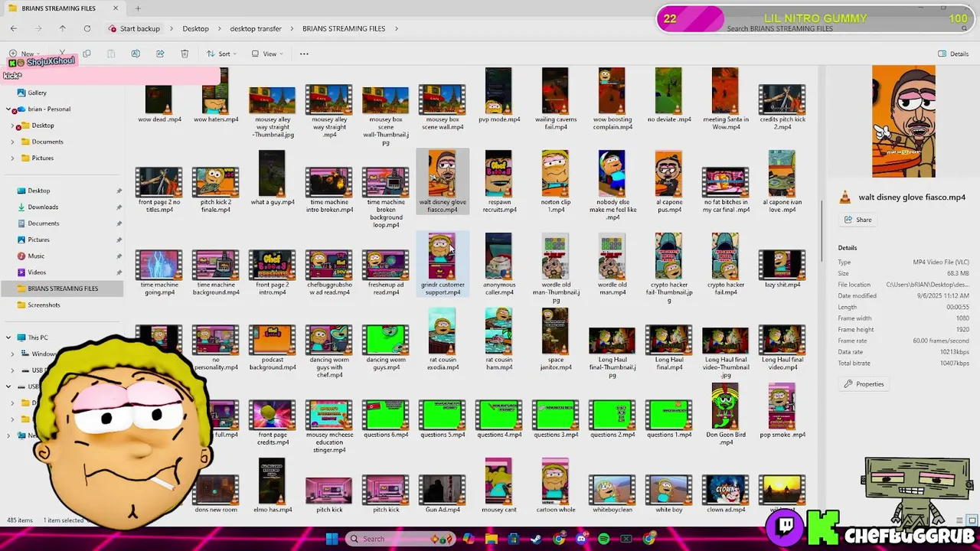Open Screenshots folder in sidebar
The height and width of the screenshot is (551, 980).
coord(44,305)
